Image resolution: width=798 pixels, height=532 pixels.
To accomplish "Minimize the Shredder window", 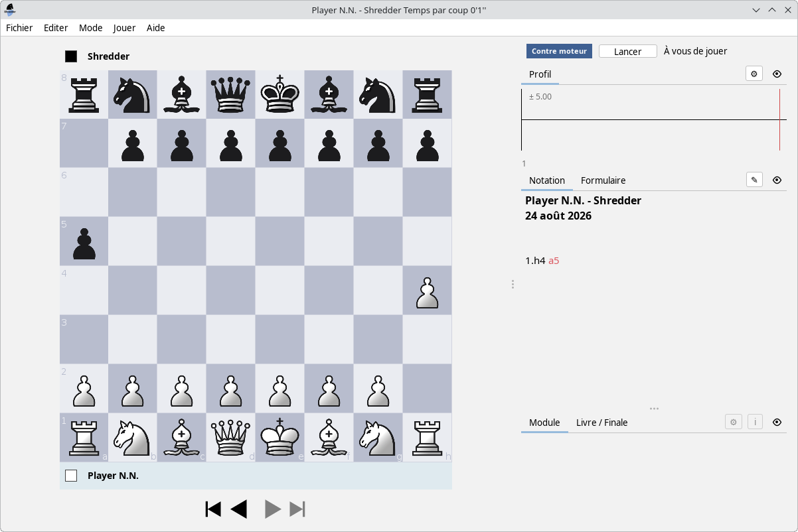I will click(x=756, y=9).
